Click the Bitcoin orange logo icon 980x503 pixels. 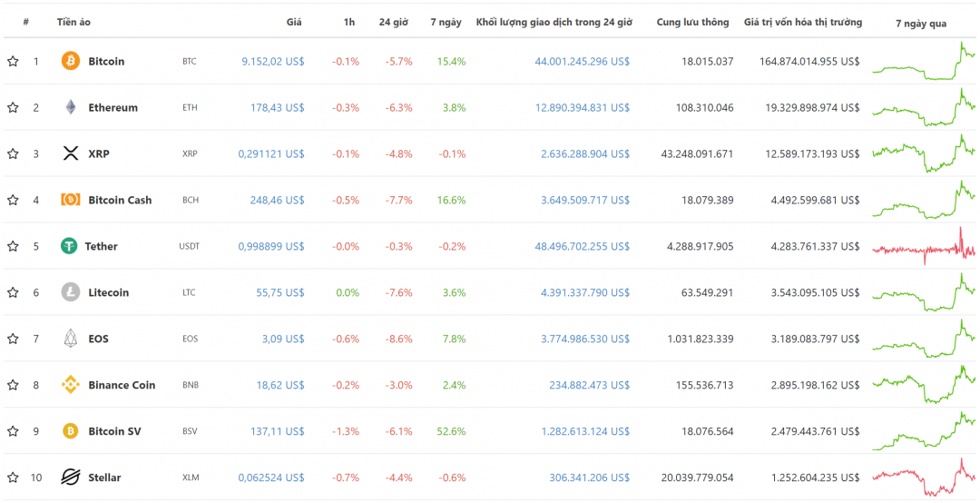[71, 62]
